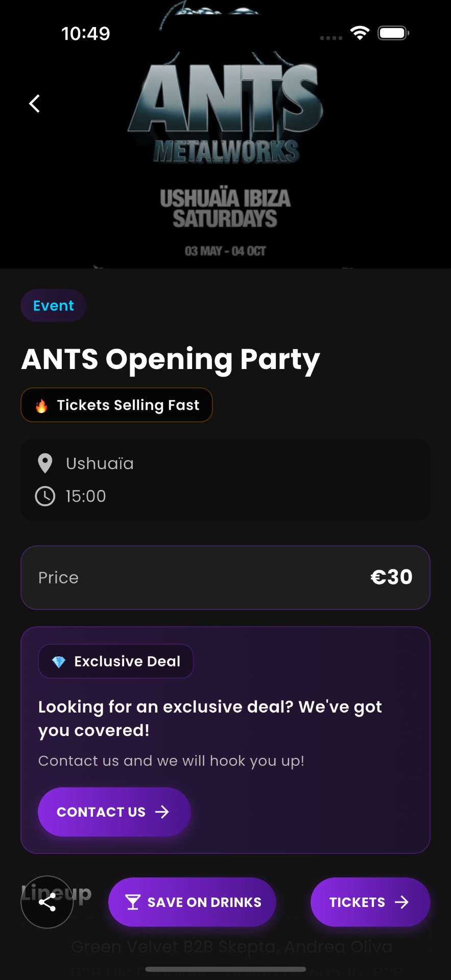
Task: Tap the flame icon on selling fast badge
Action: pos(41,406)
